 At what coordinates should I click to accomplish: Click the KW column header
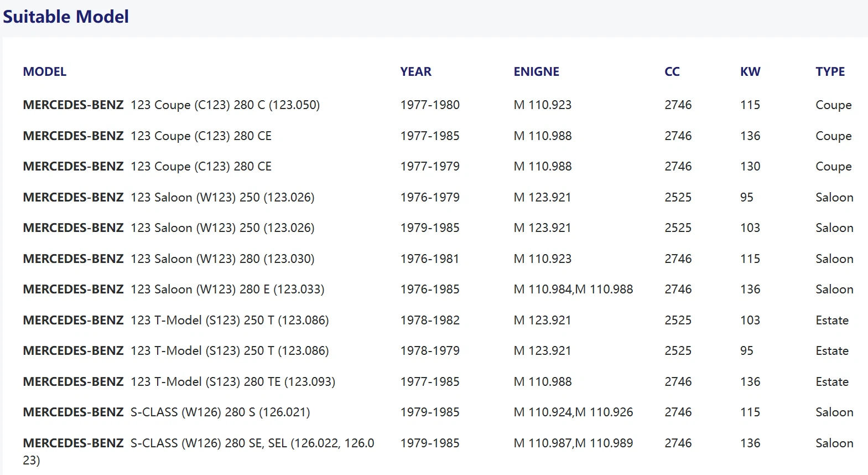[x=750, y=71]
